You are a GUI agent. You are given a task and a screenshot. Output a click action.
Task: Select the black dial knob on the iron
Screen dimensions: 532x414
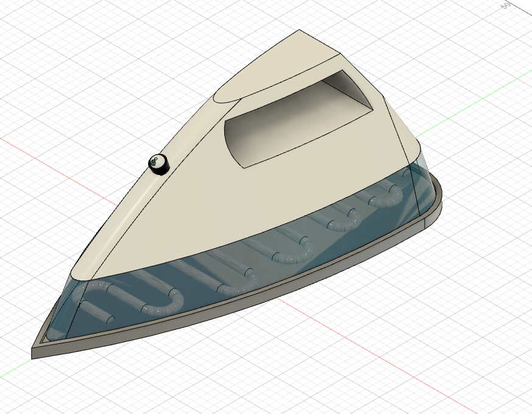point(158,165)
